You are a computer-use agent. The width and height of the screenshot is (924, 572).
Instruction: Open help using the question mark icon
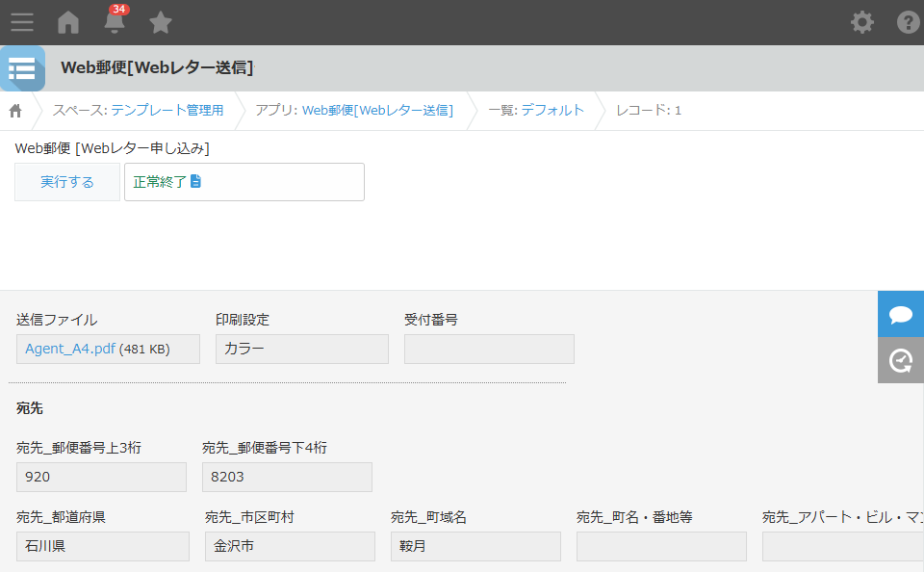(x=907, y=21)
